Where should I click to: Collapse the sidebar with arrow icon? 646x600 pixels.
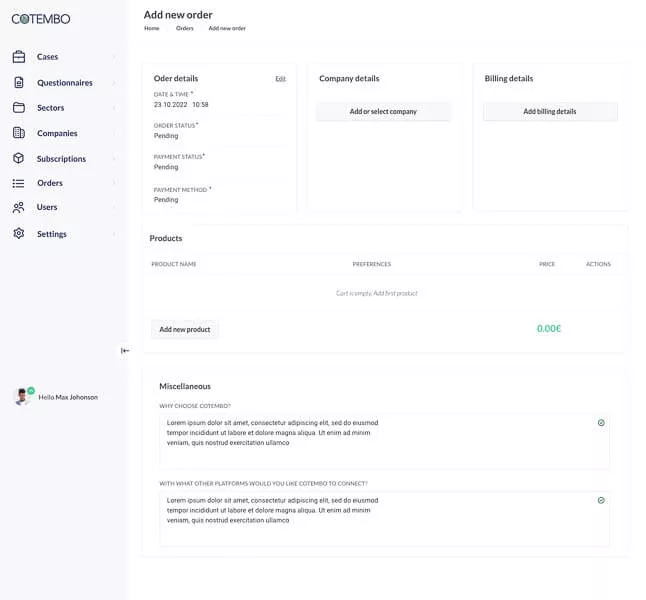pos(125,351)
